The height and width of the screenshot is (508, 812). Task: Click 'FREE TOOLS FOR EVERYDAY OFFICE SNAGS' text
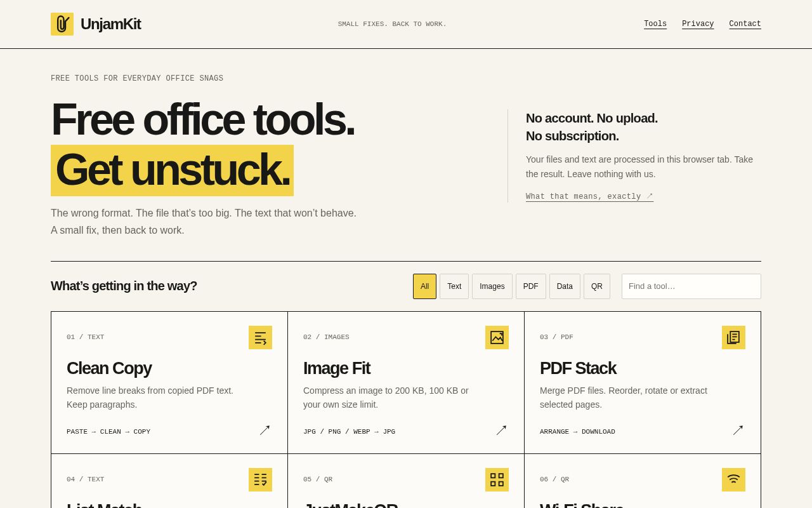[x=137, y=79]
